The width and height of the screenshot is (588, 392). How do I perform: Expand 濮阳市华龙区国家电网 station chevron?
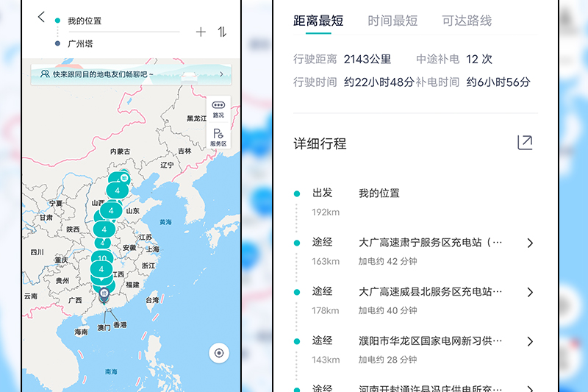530,341
